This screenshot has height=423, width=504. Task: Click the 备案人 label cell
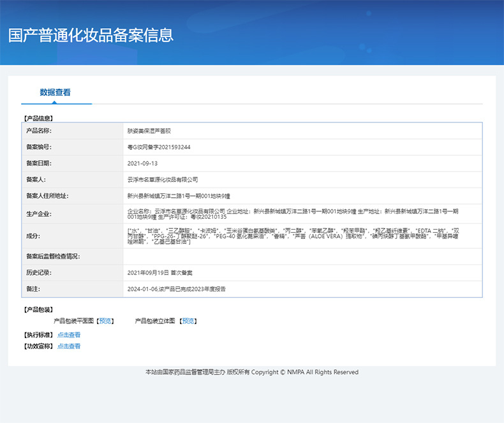click(72, 180)
